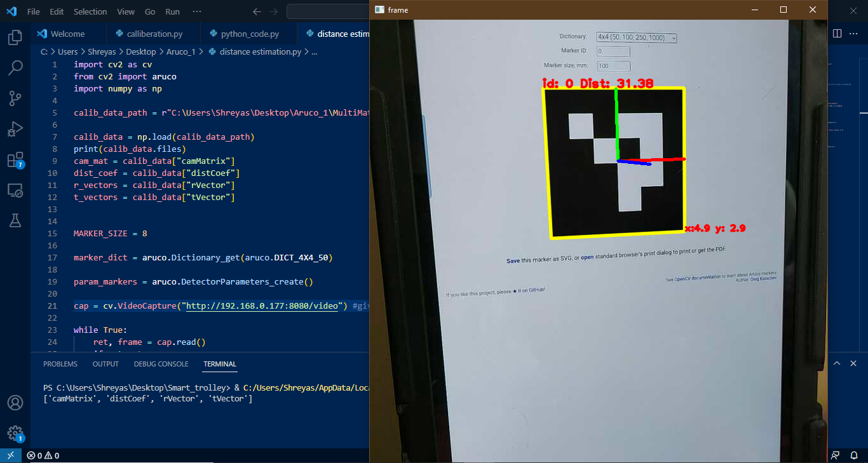Viewport: 868px width, 463px height.
Task: Open notifications via the bell icon
Action: 854,455
